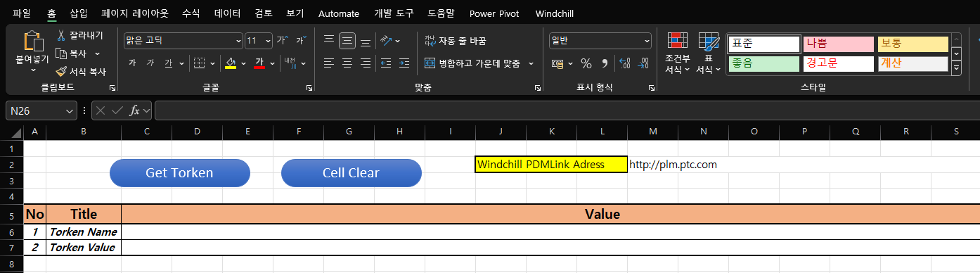
Task: Open clipboard (클립보드) dialog launcher
Action: (112, 88)
